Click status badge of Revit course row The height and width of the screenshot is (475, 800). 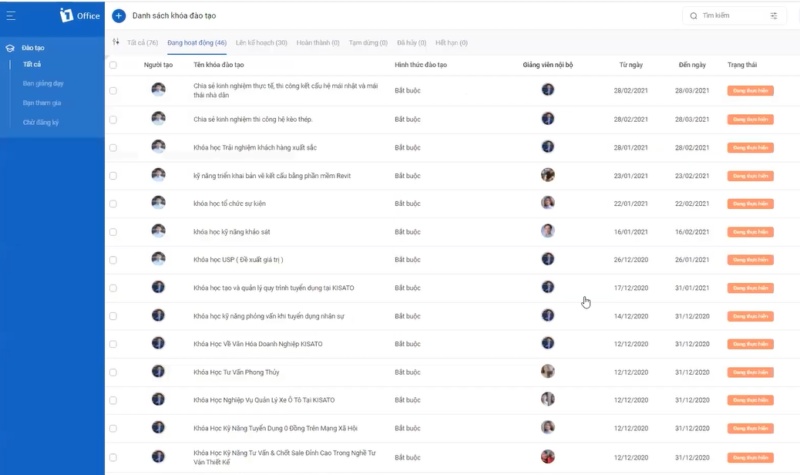coord(750,176)
